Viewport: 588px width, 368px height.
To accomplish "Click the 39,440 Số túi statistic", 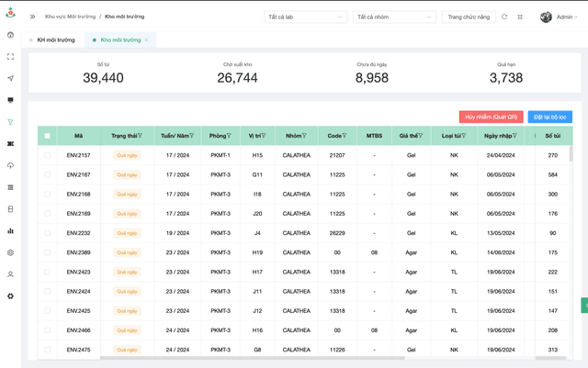I will (103, 78).
